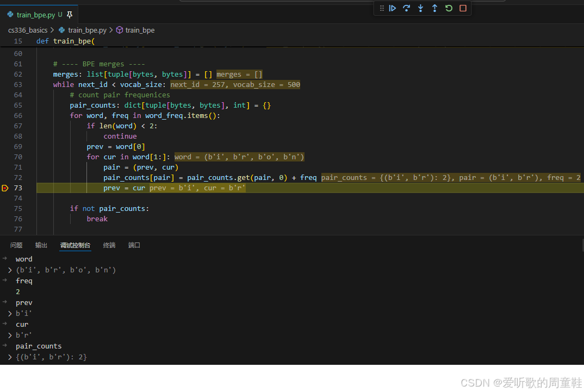Click line number 63 in the gutter

pyautogui.click(x=18, y=84)
